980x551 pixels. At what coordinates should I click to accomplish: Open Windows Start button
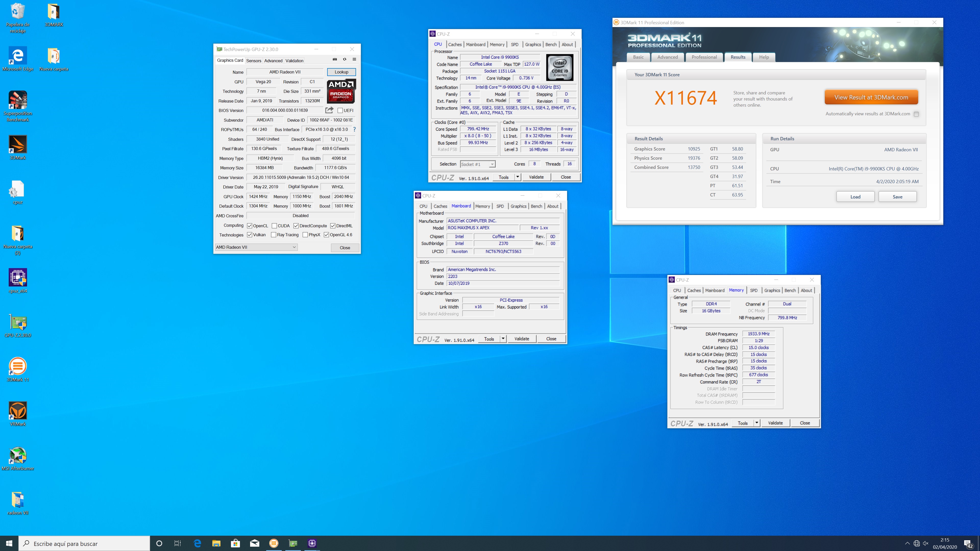pos(9,543)
